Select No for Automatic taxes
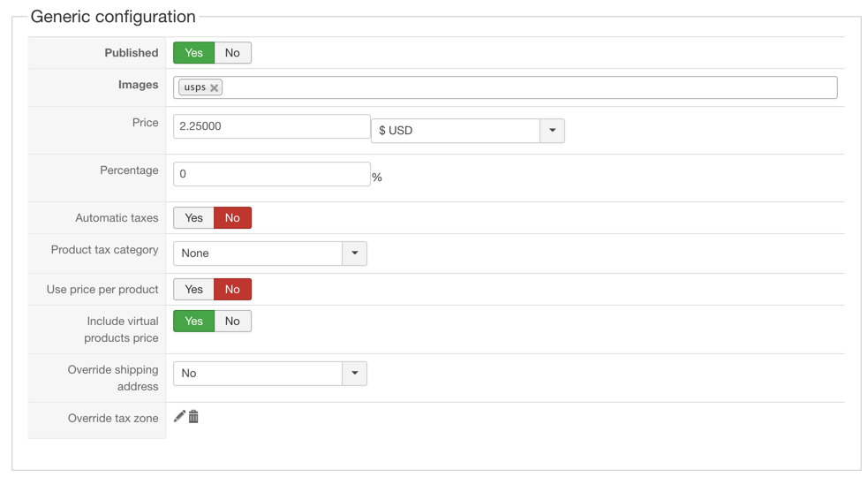This screenshot has height=477, width=868. click(232, 218)
